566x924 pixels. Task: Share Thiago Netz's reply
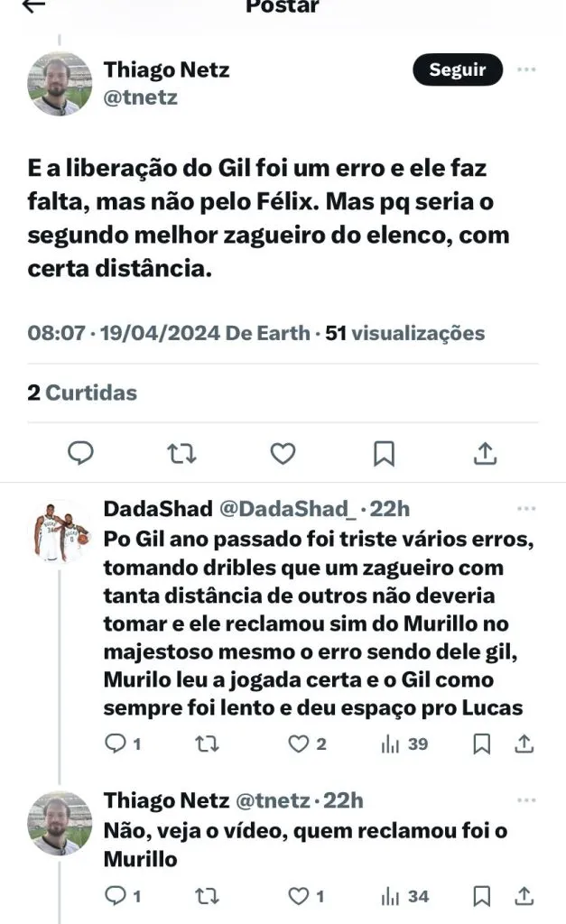524,896
